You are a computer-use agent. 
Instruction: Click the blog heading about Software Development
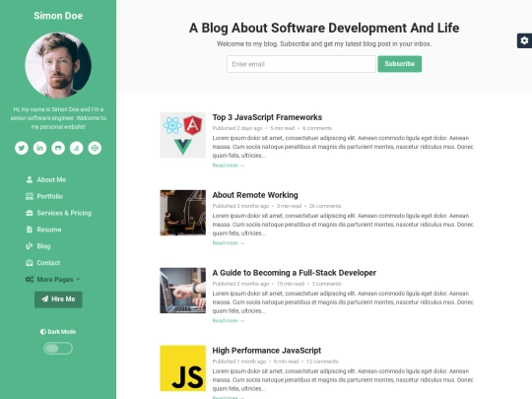click(324, 28)
